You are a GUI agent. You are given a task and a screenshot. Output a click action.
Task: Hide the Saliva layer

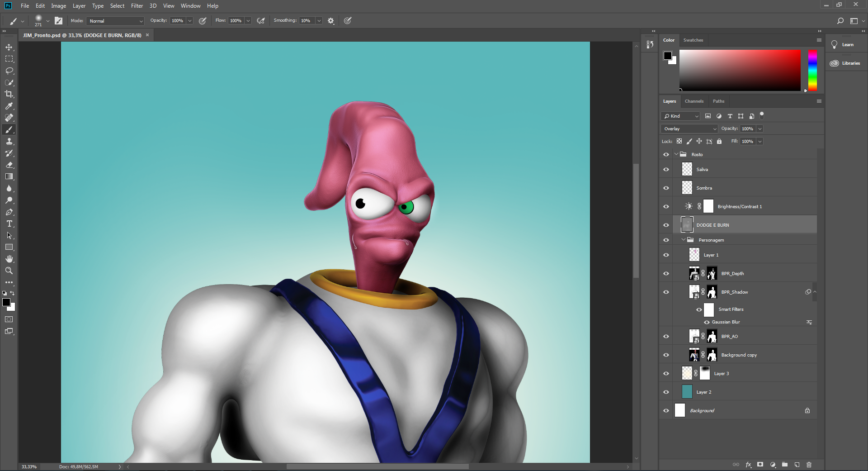pyautogui.click(x=666, y=169)
